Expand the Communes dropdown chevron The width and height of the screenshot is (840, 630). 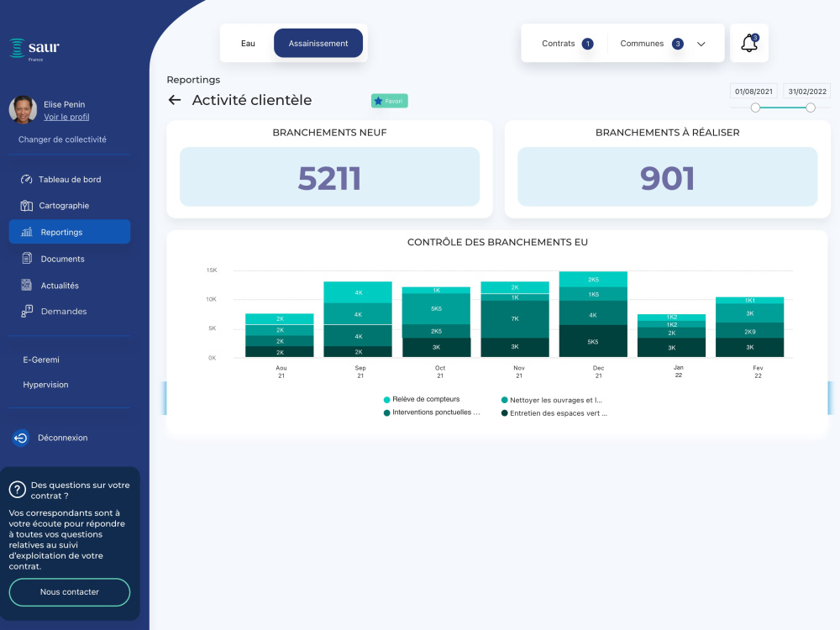(x=701, y=44)
